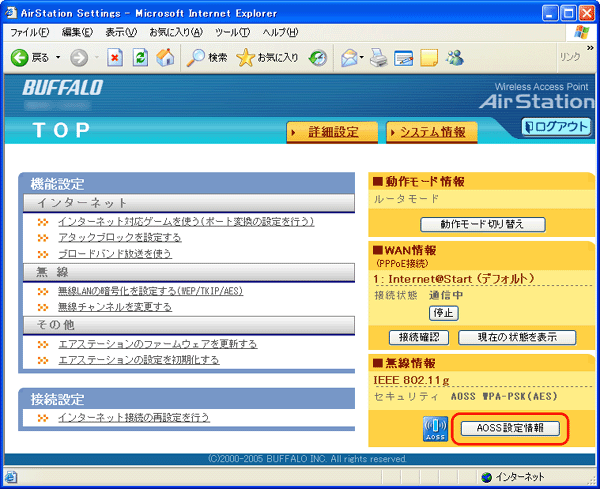
Task: Click the インターネット section header bar
Action: [x=189, y=203]
